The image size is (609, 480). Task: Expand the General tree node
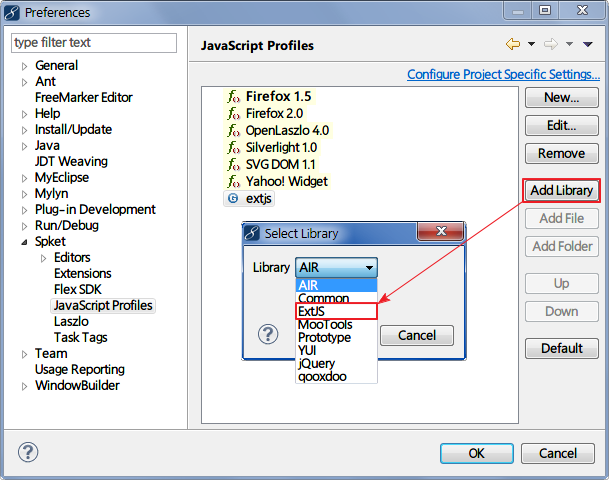24,66
